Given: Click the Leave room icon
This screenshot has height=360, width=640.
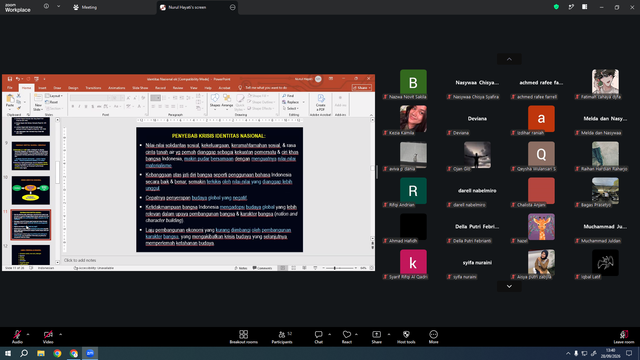Looking at the screenshot, I should pos(624,334).
